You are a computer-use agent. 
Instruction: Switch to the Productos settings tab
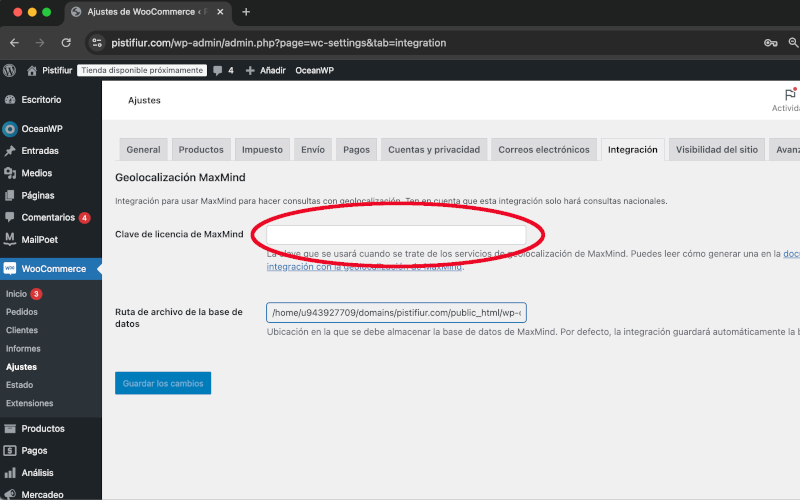pos(201,149)
